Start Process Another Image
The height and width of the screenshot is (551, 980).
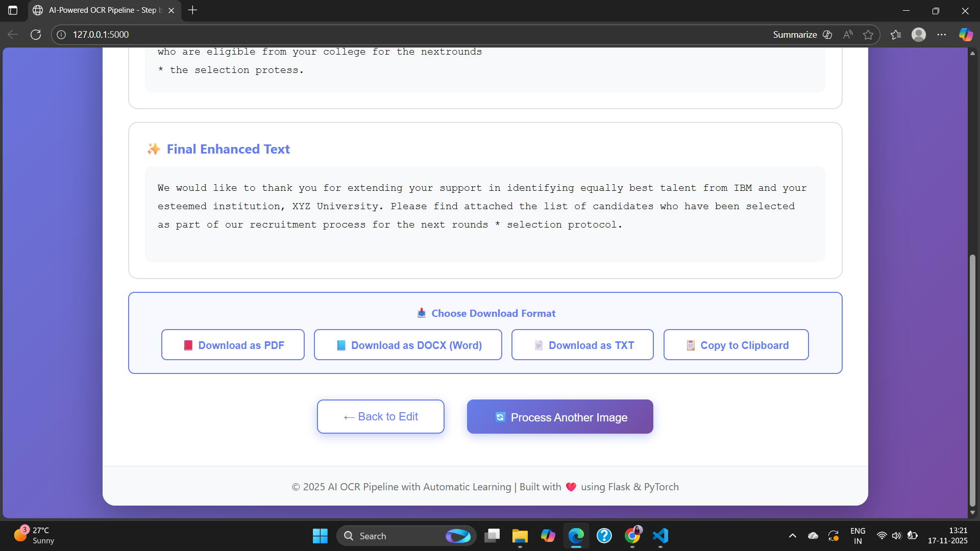click(x=560, y=417)
